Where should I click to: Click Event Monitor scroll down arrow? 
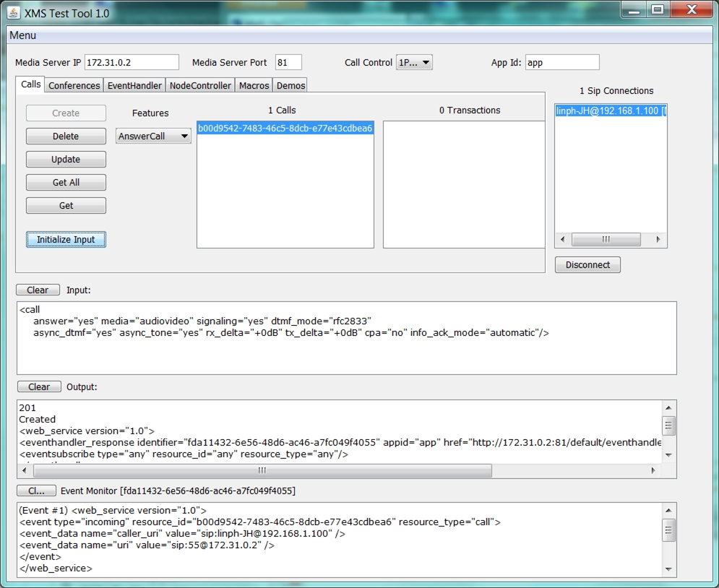[669, 570]
